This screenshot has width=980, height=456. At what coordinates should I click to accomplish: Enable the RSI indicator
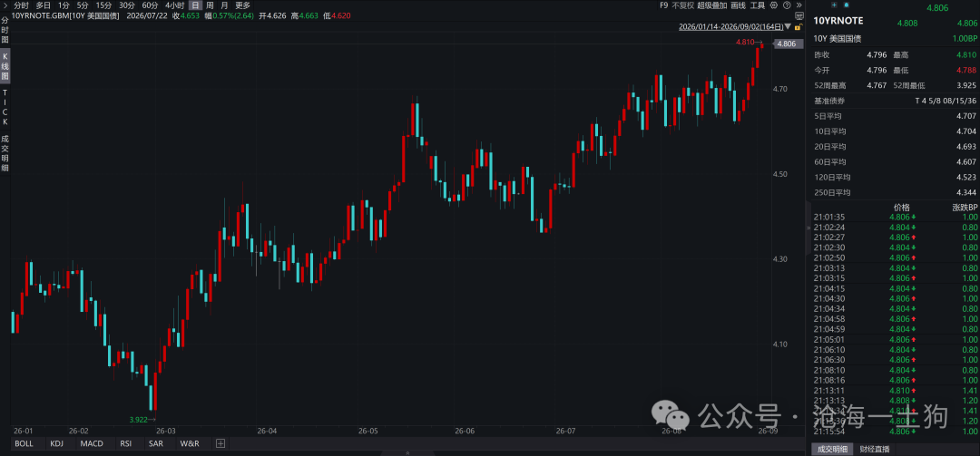click(125, 443)
